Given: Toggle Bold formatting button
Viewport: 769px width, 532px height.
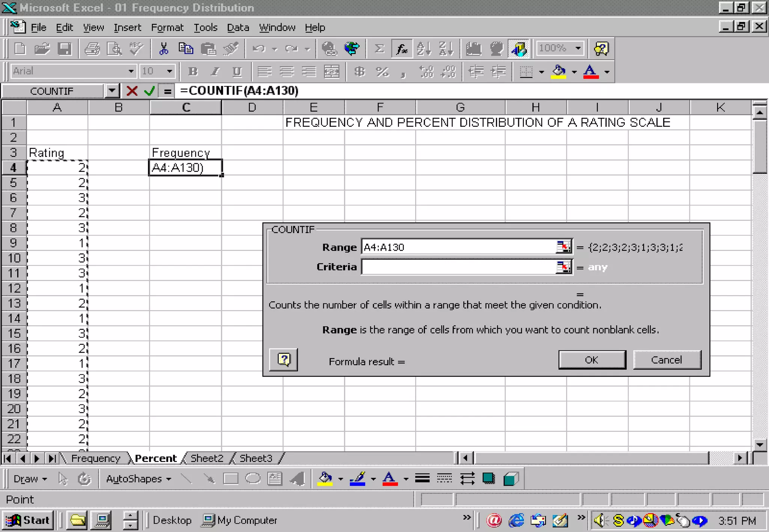Looking at the screenshot, I should point(193,71).
